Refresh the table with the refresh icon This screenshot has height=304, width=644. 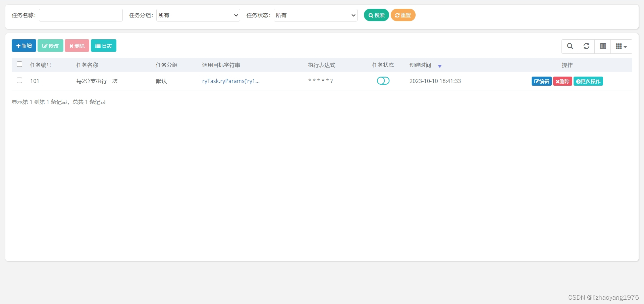click(586, 46)
